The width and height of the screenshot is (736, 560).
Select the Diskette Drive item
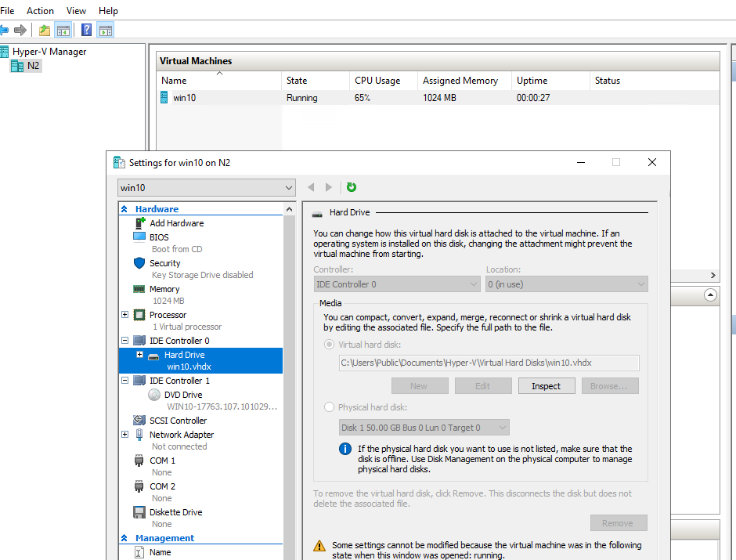click(x=176, y=512)
